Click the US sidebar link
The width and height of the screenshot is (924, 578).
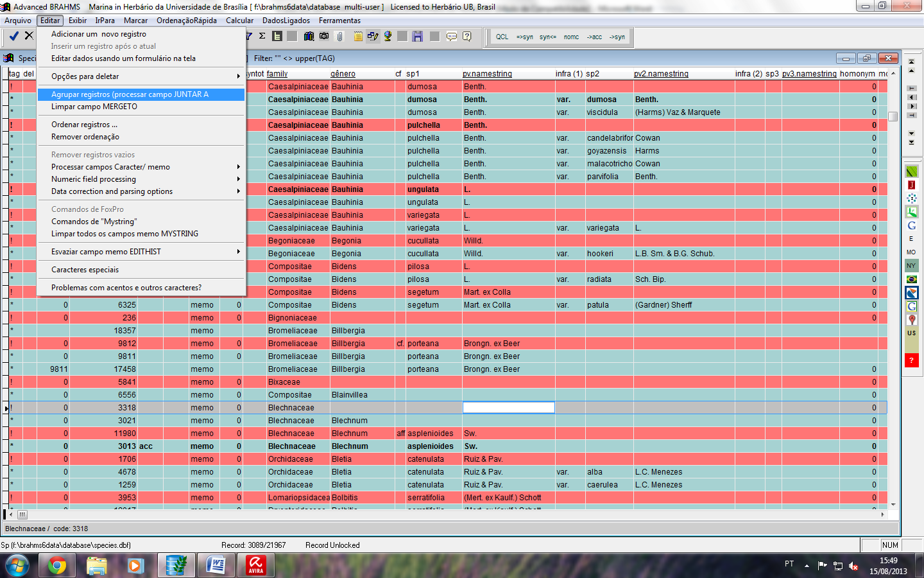coord(911,333)
